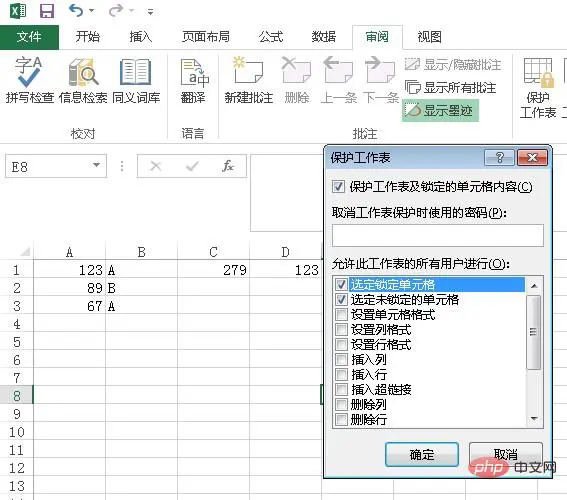
Task: Enable 删除行 checkbox
Action: point(341,419)
